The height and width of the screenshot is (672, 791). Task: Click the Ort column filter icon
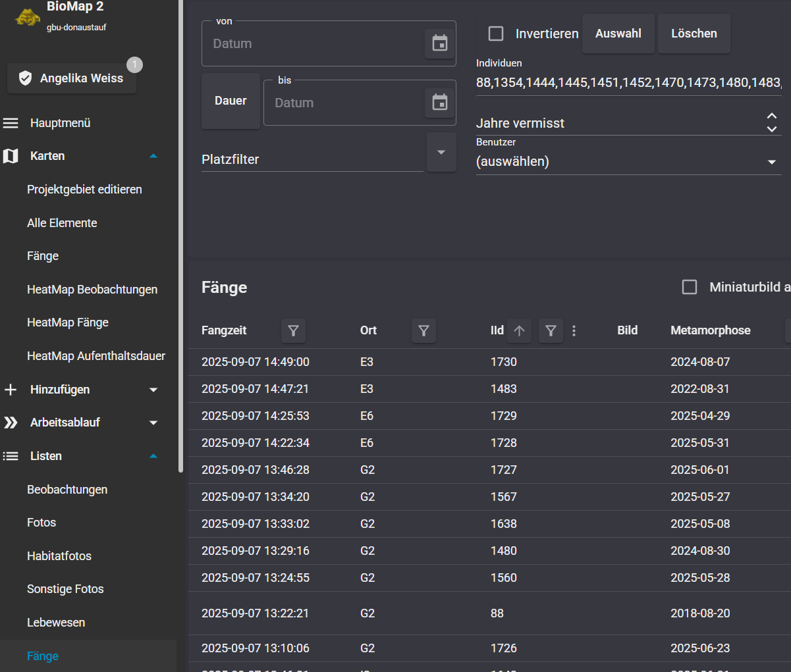tap(423, 330)
